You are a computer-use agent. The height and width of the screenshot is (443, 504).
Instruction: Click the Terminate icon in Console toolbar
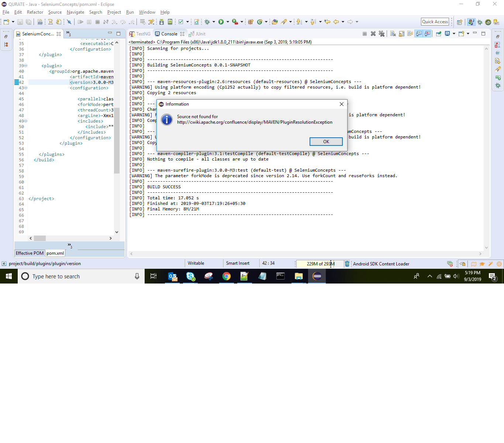click(x=365, y=34)
